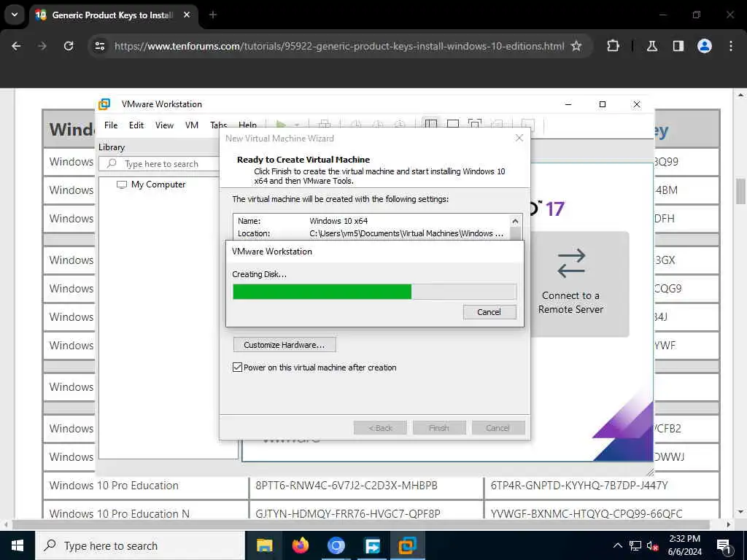Click the Name: Windows 10 x64 row
Image resolution: width=747 pixels, height=560 pixels.
click(371, 221)
